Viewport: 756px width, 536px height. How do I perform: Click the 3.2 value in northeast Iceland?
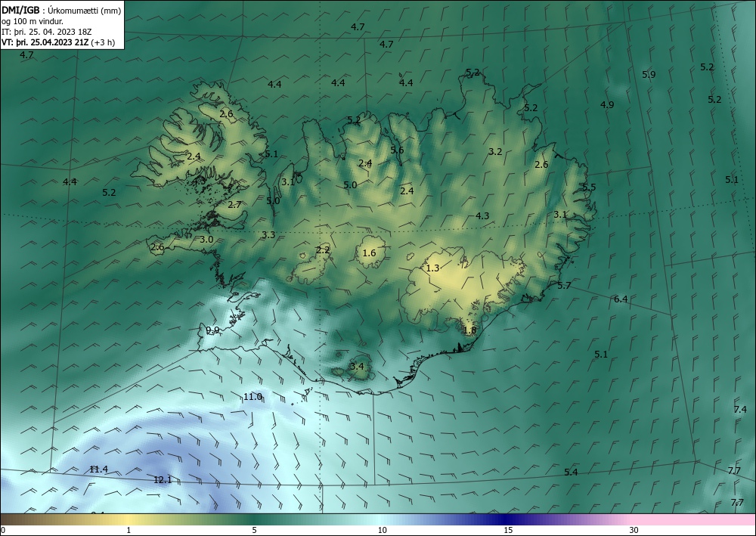point(495,151)
